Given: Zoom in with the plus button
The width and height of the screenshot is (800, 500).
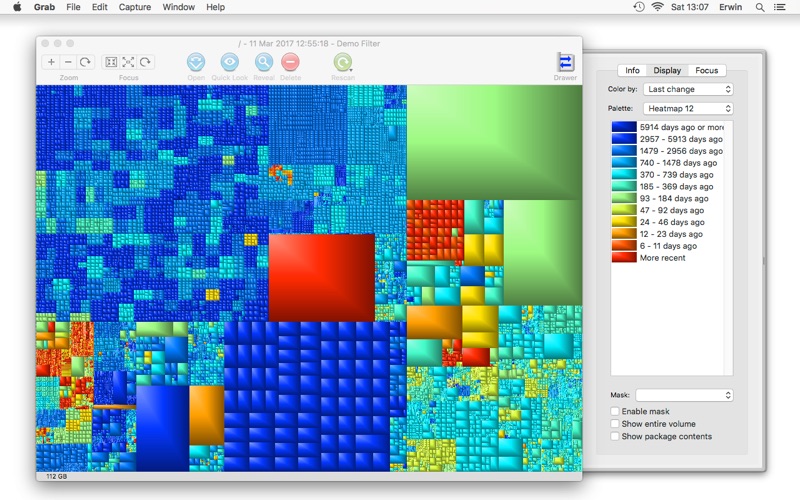Looking at the screenshot, I should [51, 62].
